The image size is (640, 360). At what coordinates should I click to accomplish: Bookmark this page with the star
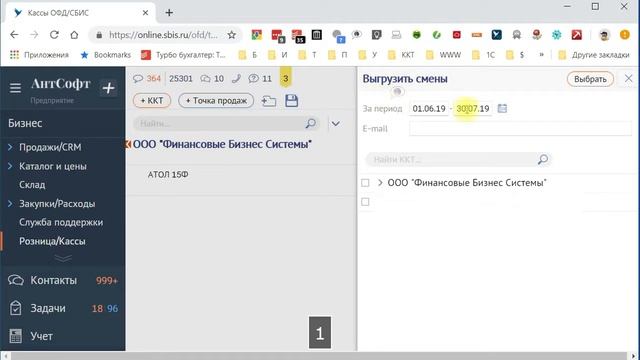click(x=231, y=35)
